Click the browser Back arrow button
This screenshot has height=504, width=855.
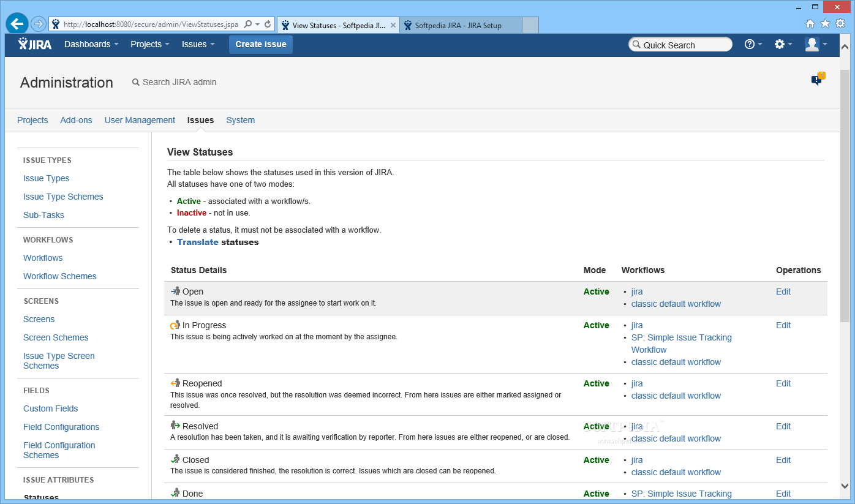tap(17, 24)
